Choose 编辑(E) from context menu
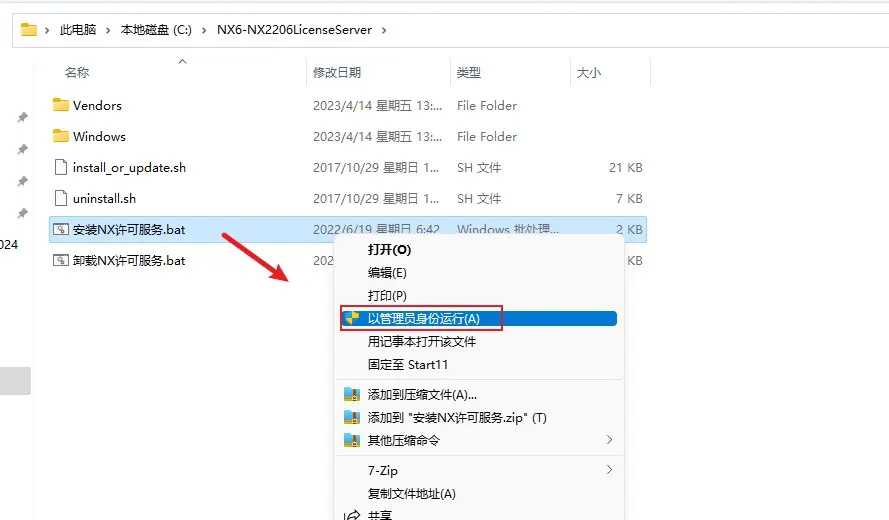 coord(387,273)
